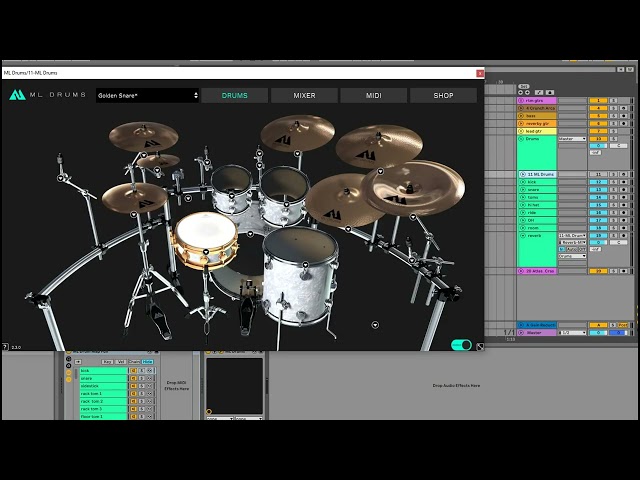This screenshot has height=480, width=640.
Task: Adjust the Master track volume slider
Action: pos(598,333)
